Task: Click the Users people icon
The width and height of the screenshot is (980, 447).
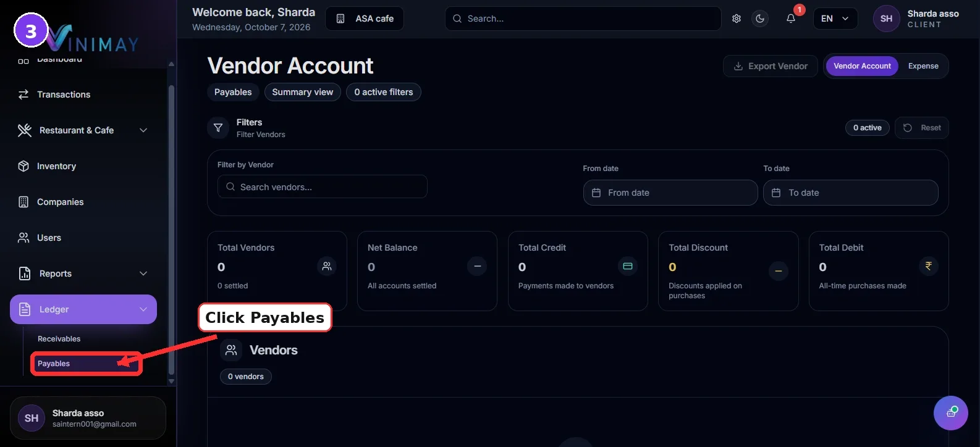Action: pyautogui.click(x=23, y=238)
